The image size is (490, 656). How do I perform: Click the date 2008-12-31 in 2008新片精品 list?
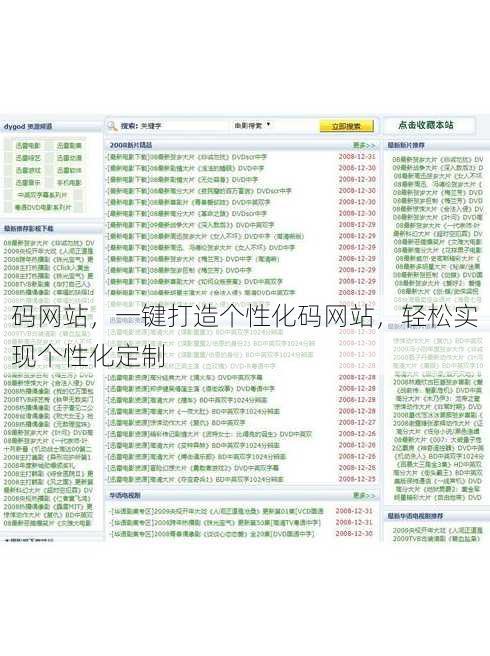click(357, 156)
